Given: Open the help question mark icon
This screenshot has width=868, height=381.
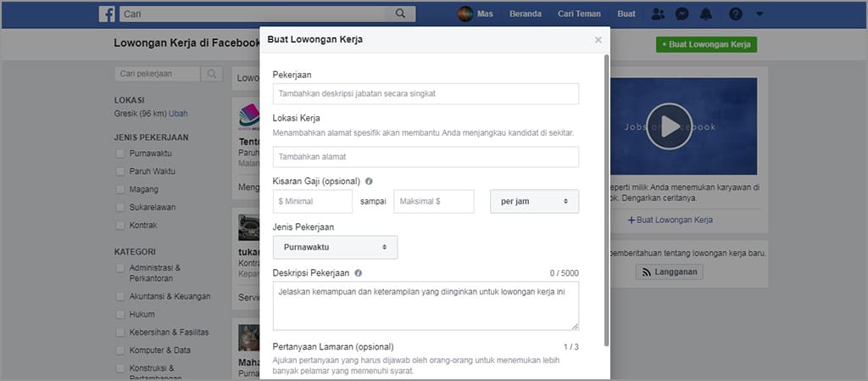Looking at the screenshot, I should click(736, 14).
